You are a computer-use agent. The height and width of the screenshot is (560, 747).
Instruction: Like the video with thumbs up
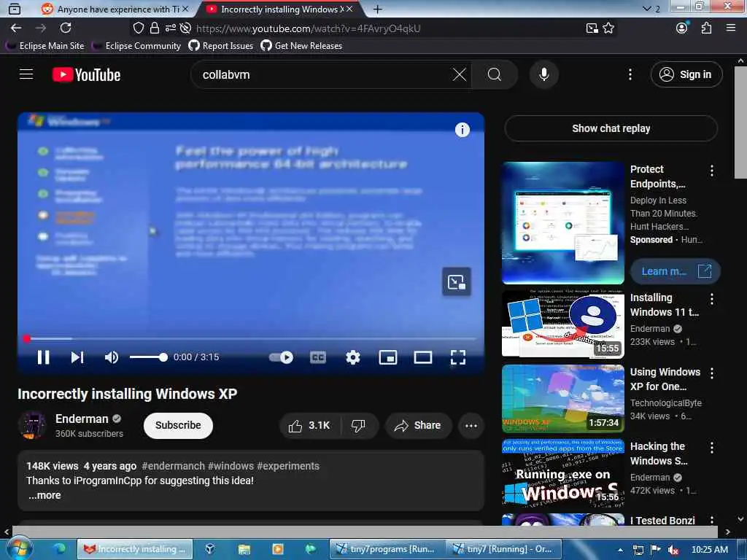309,426
